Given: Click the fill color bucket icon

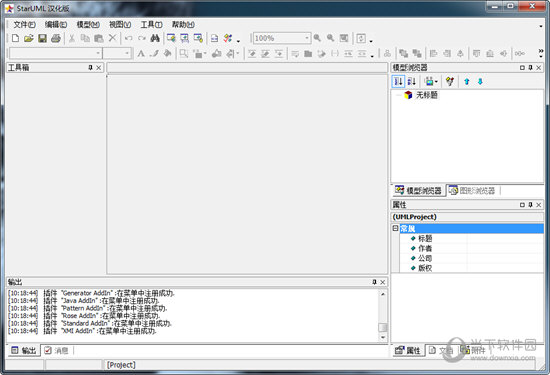Looking at the screenshot, I should [168, 54].
